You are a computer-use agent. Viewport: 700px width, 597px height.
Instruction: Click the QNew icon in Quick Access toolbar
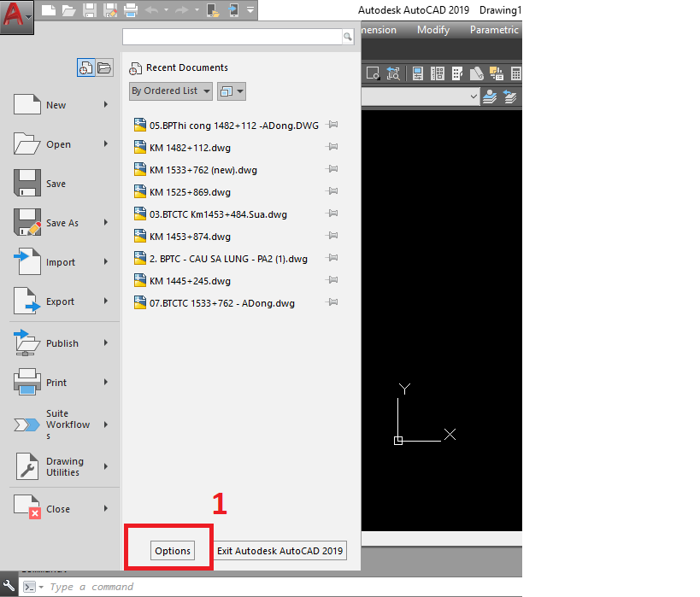click(48, 9)
